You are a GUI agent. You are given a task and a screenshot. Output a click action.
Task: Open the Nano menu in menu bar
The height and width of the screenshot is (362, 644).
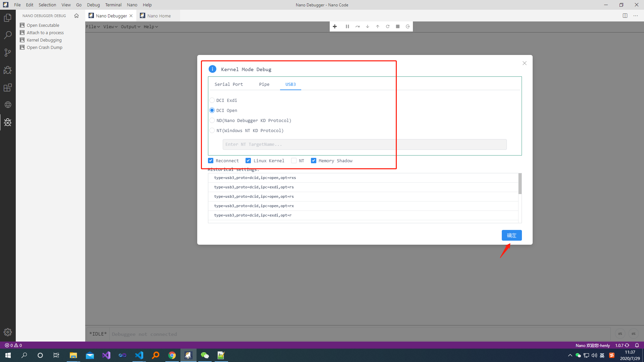(x=132, y=5)
